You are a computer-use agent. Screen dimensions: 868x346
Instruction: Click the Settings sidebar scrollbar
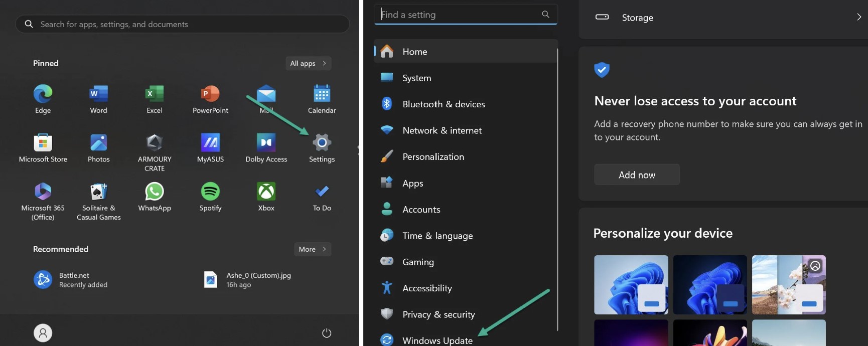(x=557, y=190)
